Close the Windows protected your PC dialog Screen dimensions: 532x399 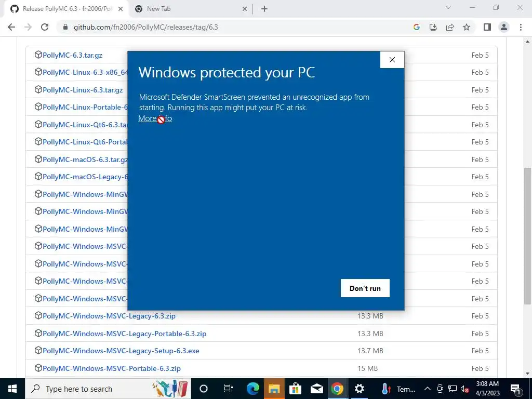pos(392,60)
